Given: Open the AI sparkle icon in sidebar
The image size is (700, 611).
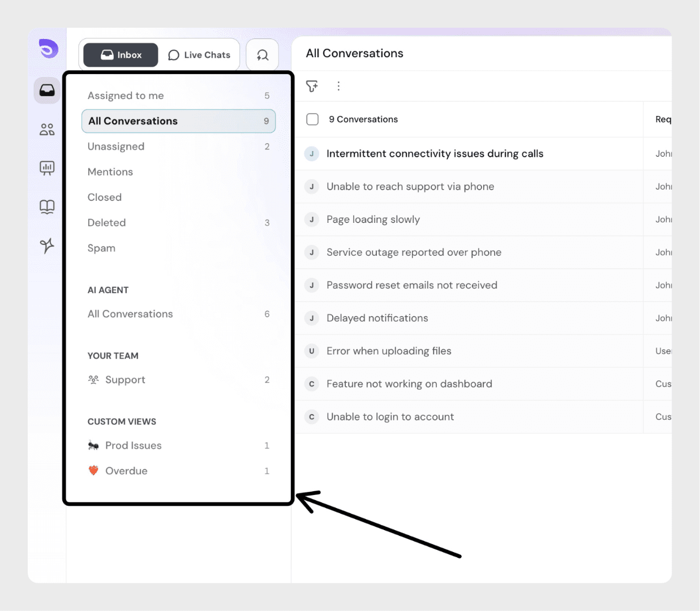Looking at the screenshot, I should (x=47, y=245).
